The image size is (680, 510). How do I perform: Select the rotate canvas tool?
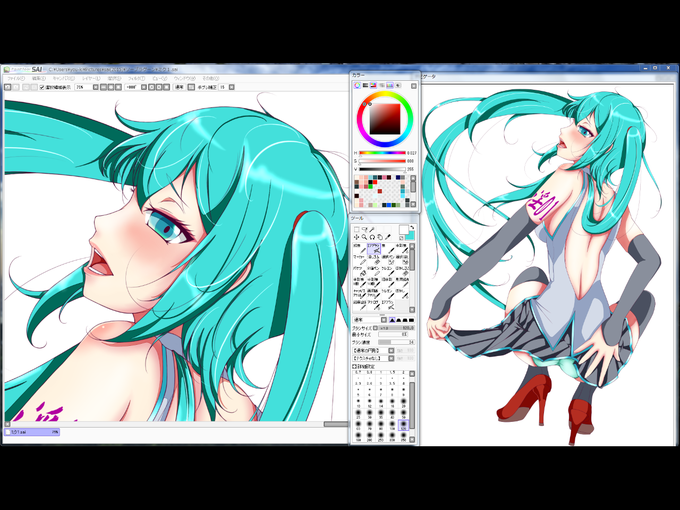[372, 237]
